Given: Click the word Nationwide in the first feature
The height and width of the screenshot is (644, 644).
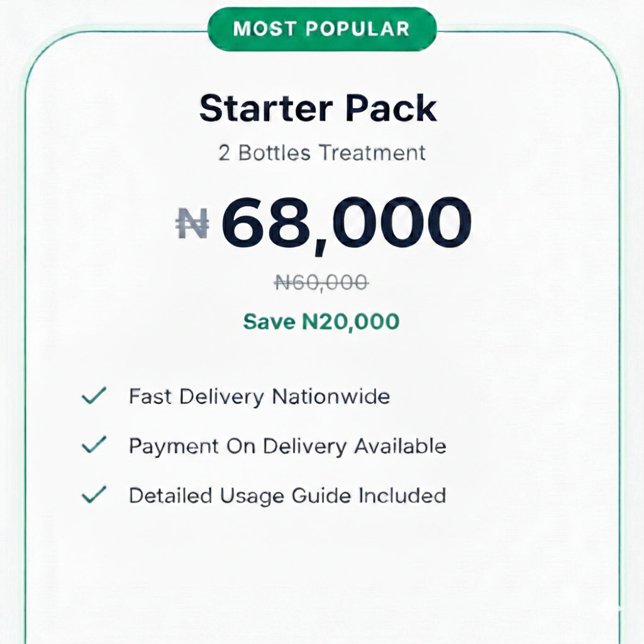Looking at the screenshot, I should pyautogui.click(x=331, y=397).
